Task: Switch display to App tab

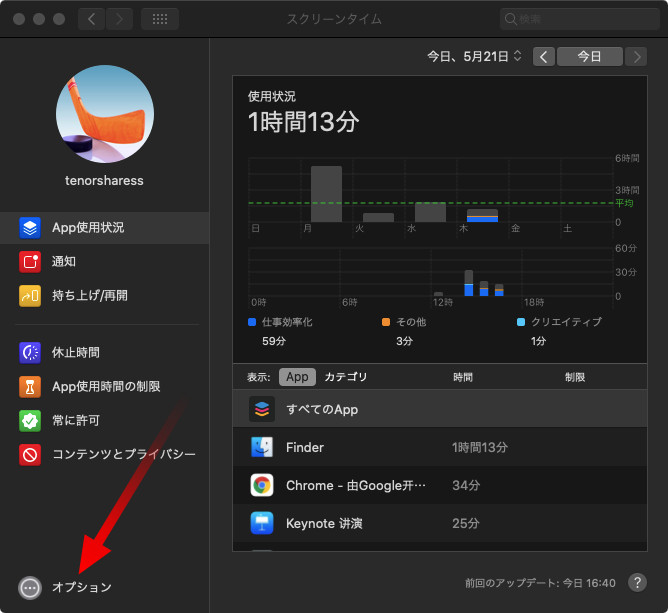Action: (x=297, y=377)
